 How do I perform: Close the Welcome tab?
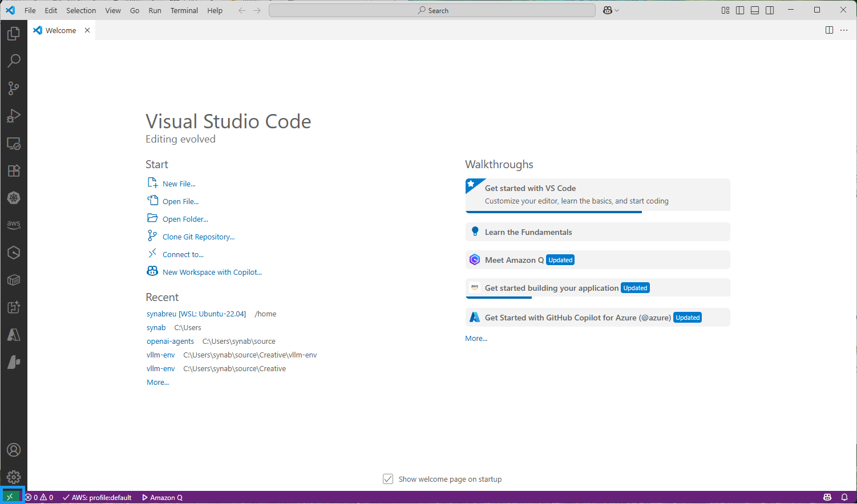(x=87, y=30)
